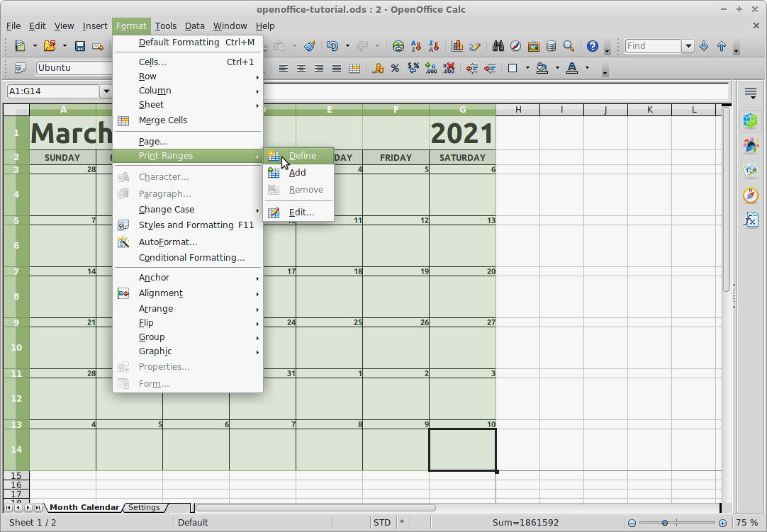Switch to the Settings sheet tab
This screenshot has height=532, width=767.
(144, 507)
